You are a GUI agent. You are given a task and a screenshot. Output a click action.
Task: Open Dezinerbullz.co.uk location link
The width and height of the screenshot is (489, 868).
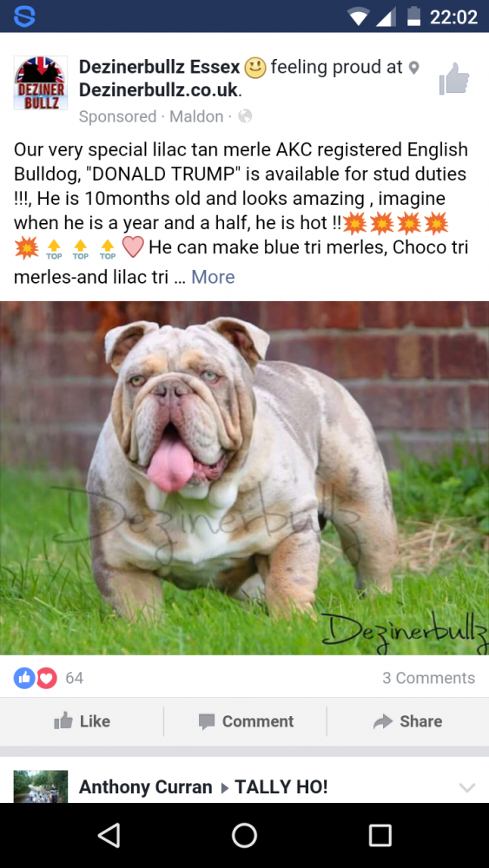click(x=158, y=90)
